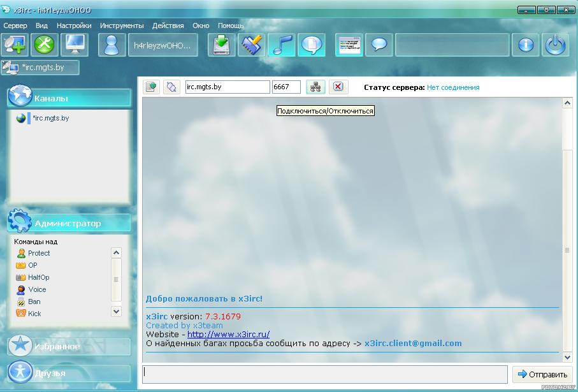Click the speech bubble document icon
This screenshot has height=392, width=578.
tap(312, 45)
